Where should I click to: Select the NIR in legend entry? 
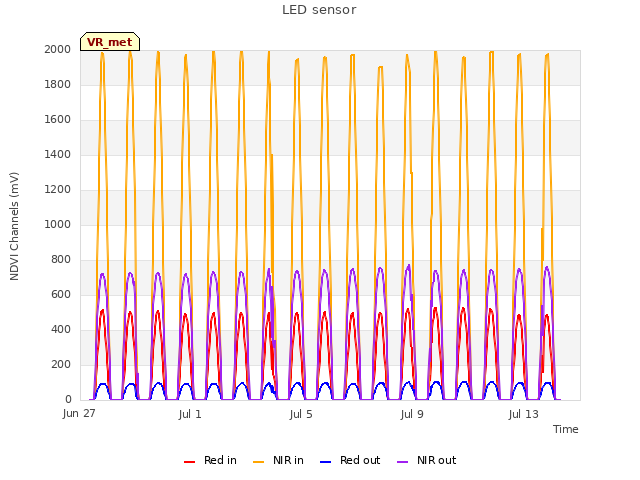pos(278,460)
